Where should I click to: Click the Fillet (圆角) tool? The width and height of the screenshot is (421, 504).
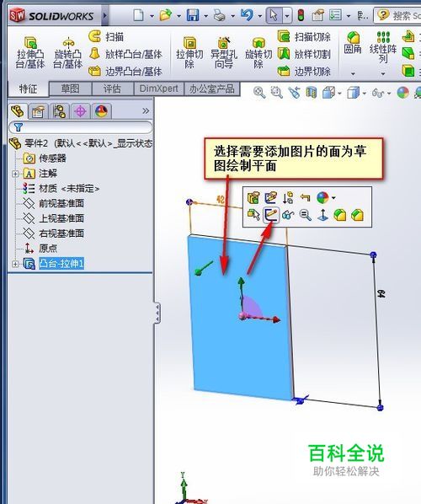point(353,42)
